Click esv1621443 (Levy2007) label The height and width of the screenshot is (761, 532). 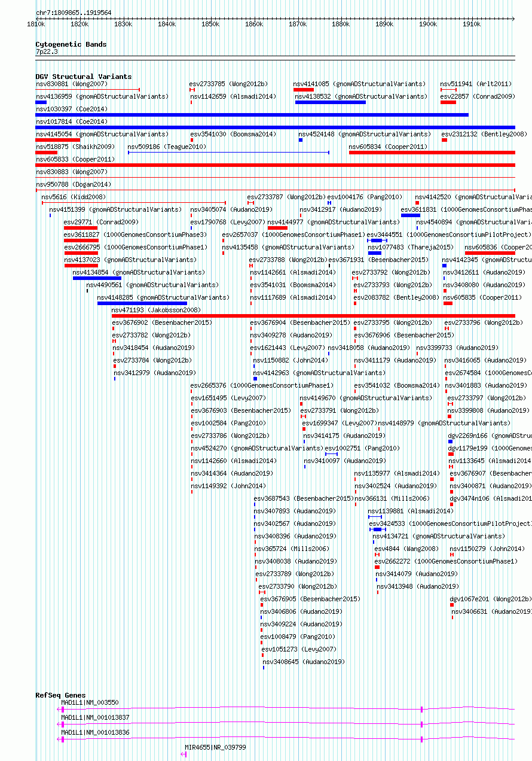[x=288, y=348]
